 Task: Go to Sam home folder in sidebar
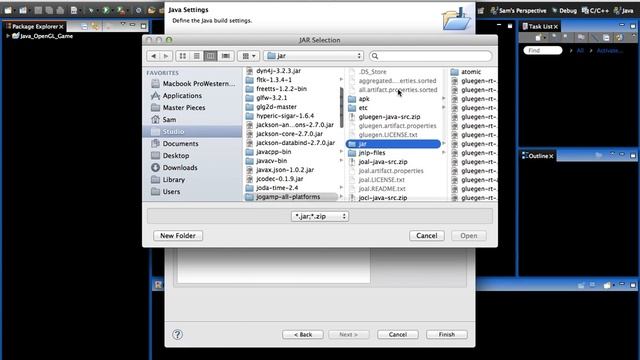pos(164,120)
